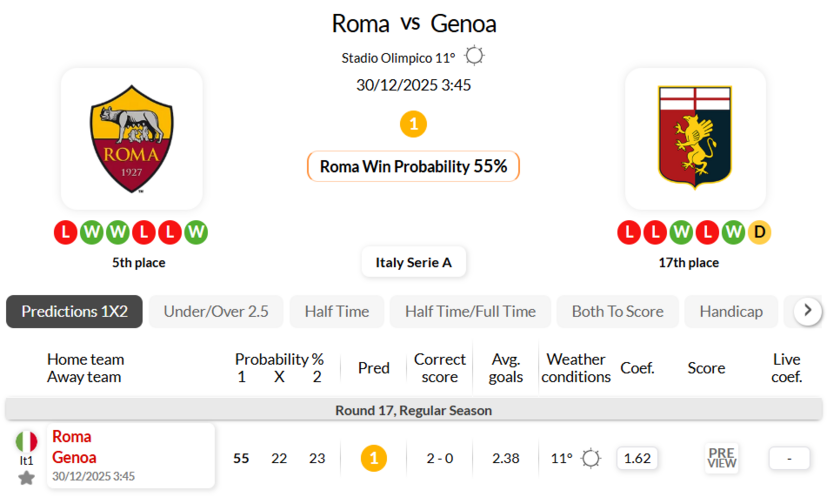Click the sunny weather icon beside Stadio Olimpico
This screenshot has width=840, height=497.
pyautogui.click(x=474, y=57)
